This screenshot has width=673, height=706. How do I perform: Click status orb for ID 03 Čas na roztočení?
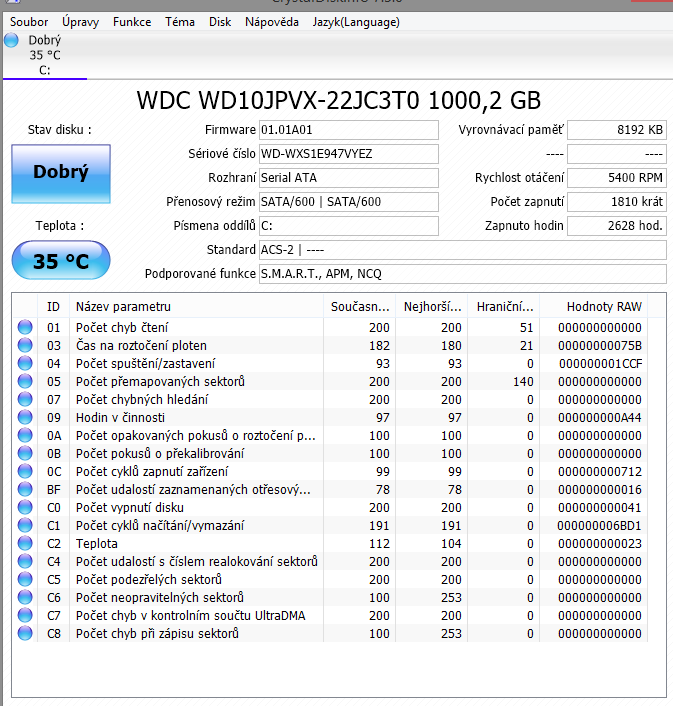tap(25, 345)
